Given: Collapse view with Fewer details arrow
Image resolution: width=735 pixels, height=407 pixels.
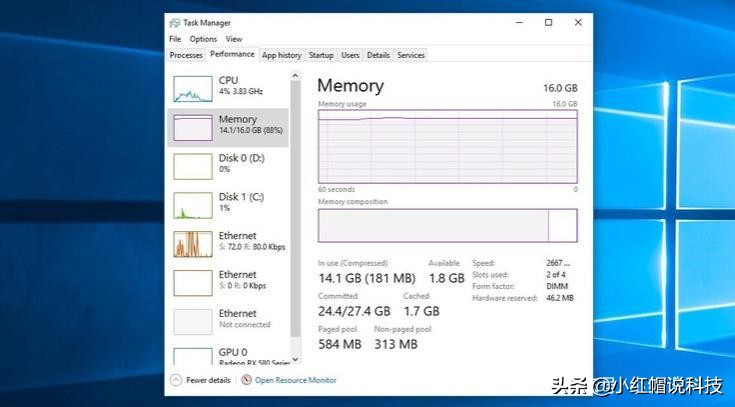Looking at the screenshot, I should pos(176,380).
